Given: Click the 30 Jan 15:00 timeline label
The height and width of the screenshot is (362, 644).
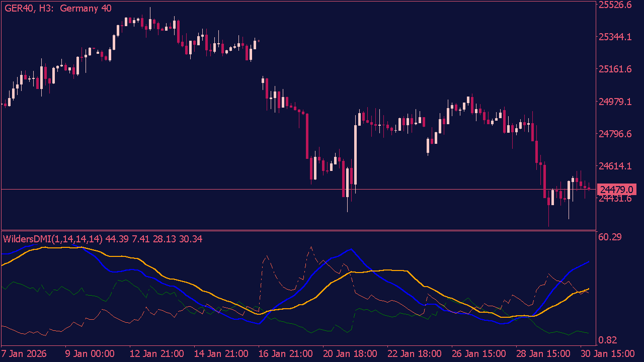Looking at the screenshot, I should pos(609,353).
